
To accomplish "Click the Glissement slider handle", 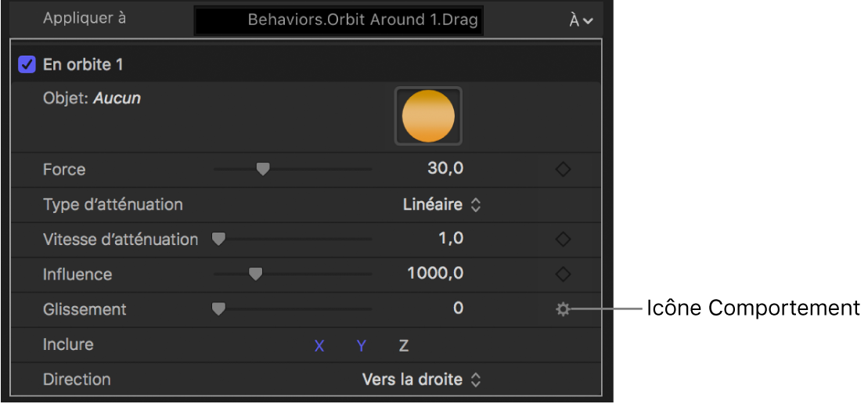I will pos(219,308).
